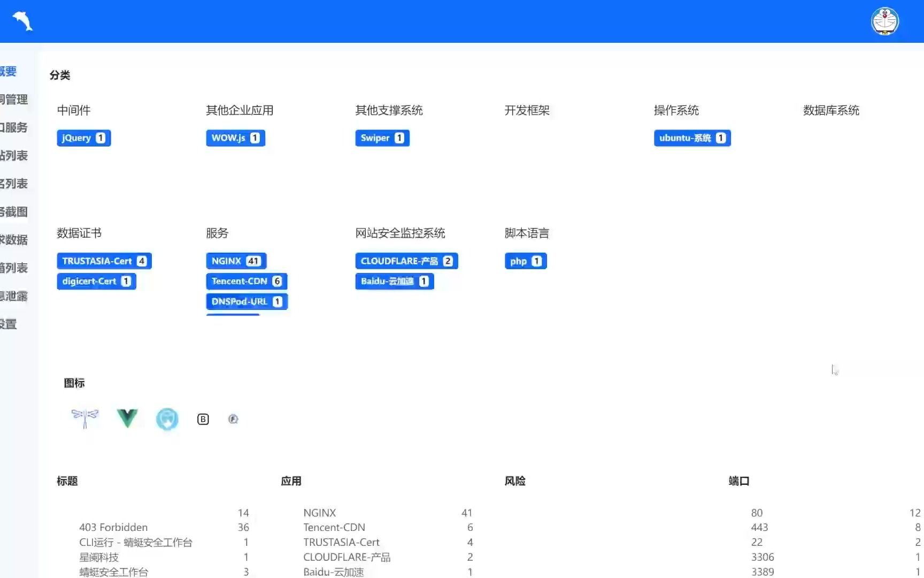The image size is (924, 578).
Task: Click the NGINX row in 应用 list
Action: pyautogui.click(x=388, y=513)
